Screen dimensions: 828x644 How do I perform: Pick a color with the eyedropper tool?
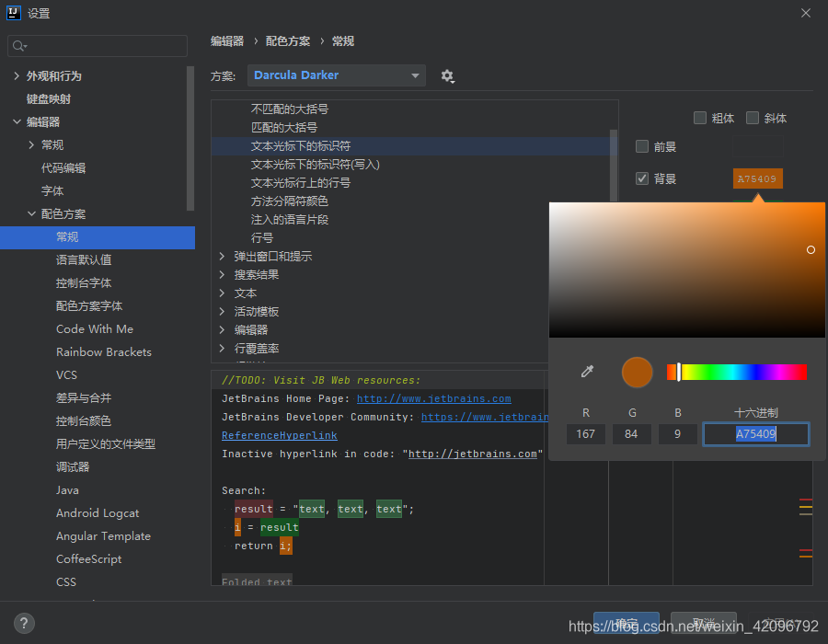click(587, 371)
